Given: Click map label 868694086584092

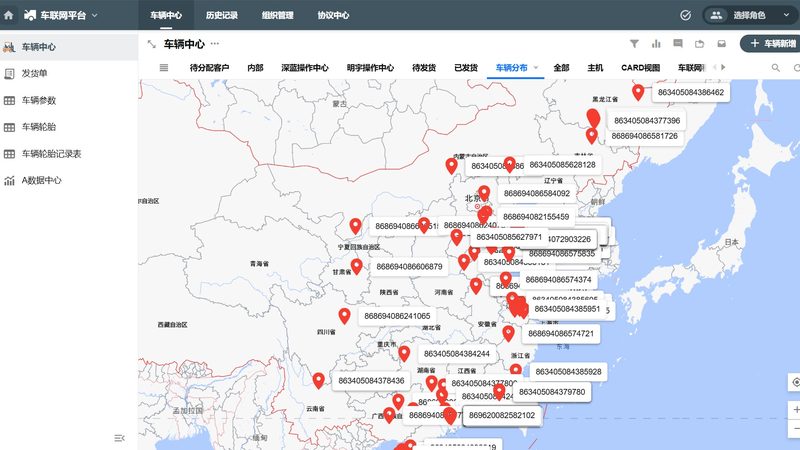Looking at the screenshot, I should pyautogui.click(x=537, y=193).
